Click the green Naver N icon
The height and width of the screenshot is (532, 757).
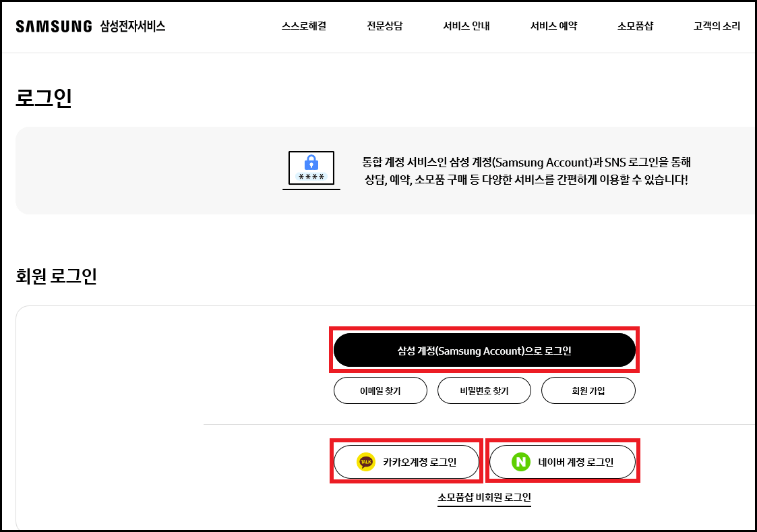click(521, 462)
